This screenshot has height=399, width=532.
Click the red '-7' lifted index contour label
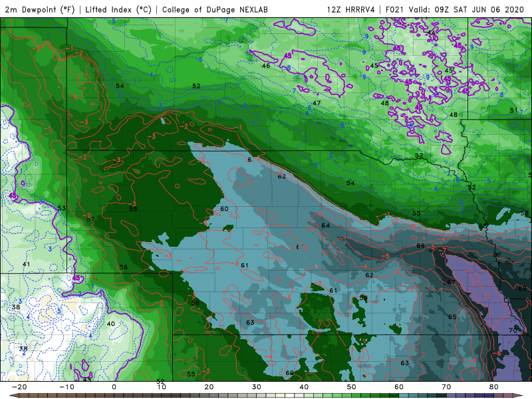(x=443, y=251)
